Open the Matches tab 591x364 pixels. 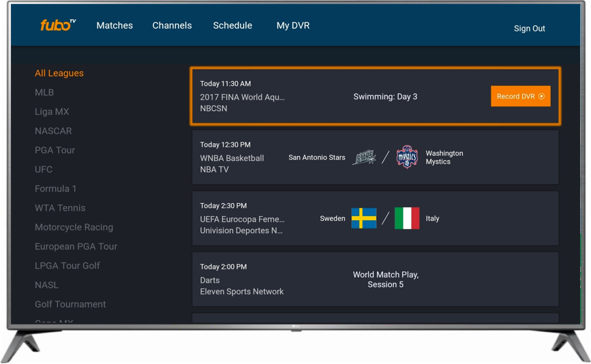click(115, 26)
